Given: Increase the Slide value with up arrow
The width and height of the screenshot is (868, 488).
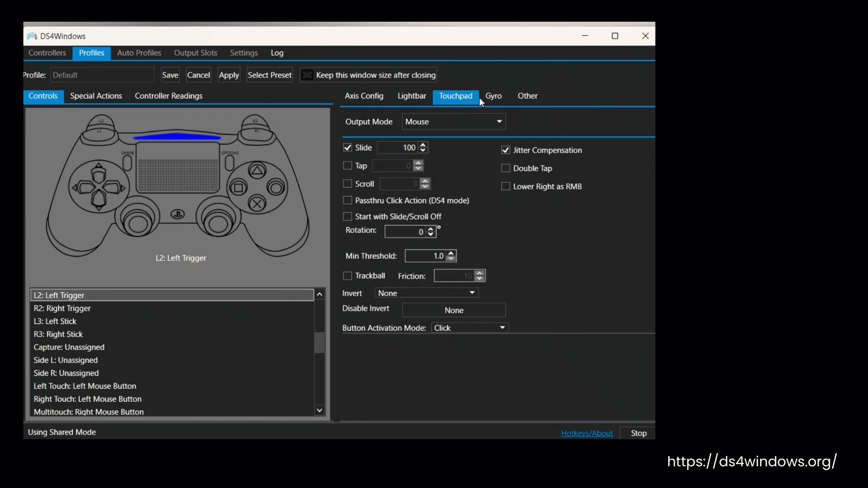Looking at the screenshot, I should (x=423, y=145).
